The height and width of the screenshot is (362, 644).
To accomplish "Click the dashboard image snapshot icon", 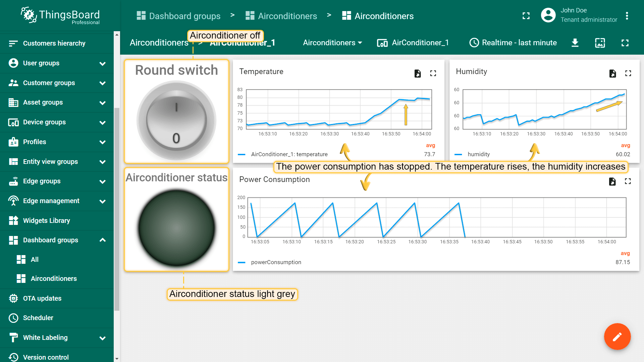I will click(600, 43).
